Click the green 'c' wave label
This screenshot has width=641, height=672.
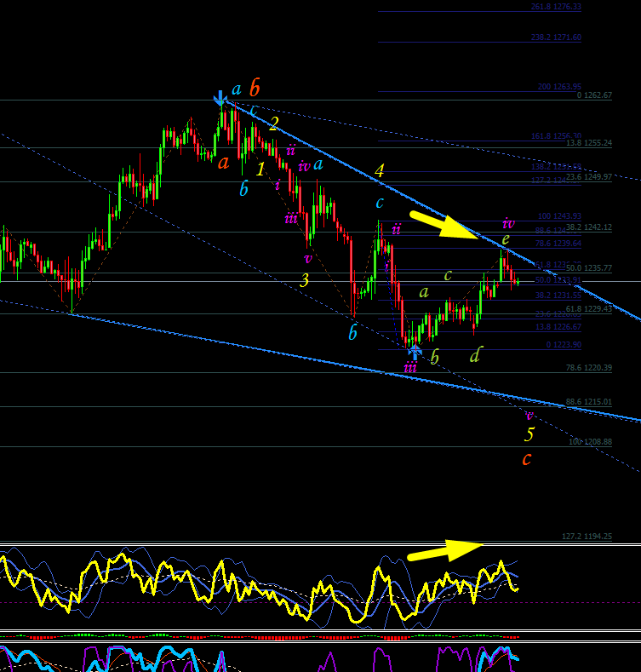coord(448,275)
